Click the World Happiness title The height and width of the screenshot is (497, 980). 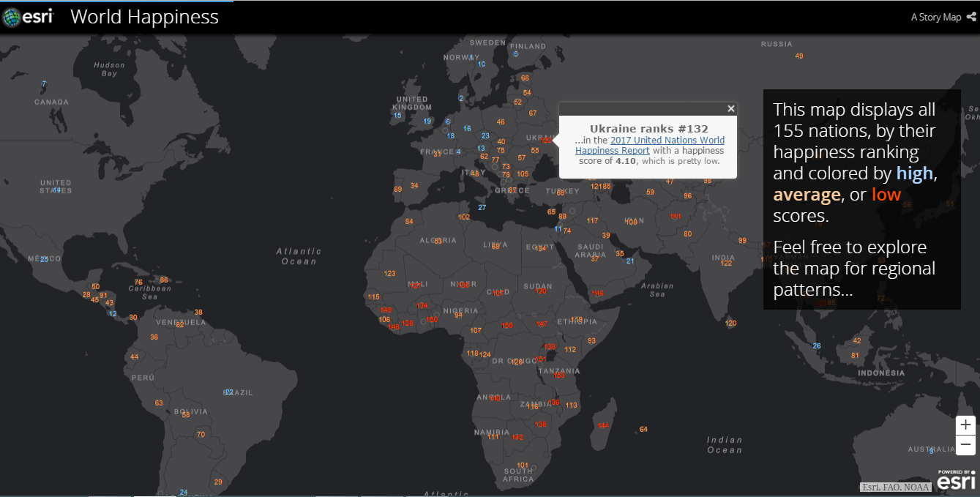tap(144, 17)
